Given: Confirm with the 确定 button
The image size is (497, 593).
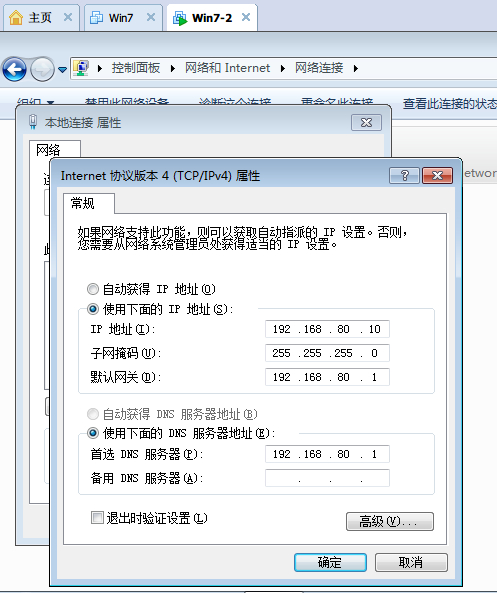Looking at the screenshot, I should click(330, 562).
